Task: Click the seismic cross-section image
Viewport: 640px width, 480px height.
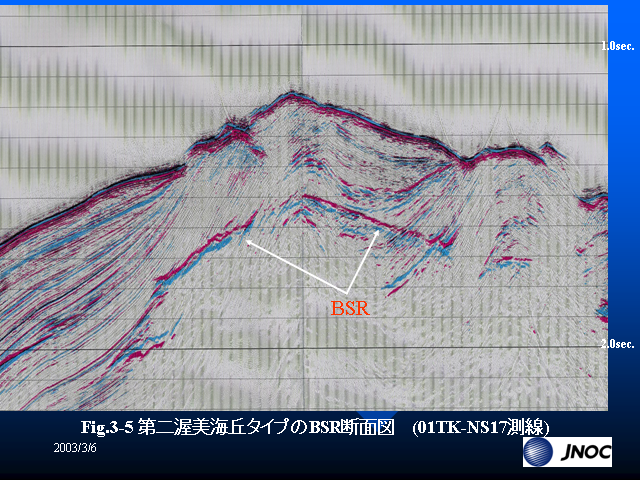Action: point(304,208)
